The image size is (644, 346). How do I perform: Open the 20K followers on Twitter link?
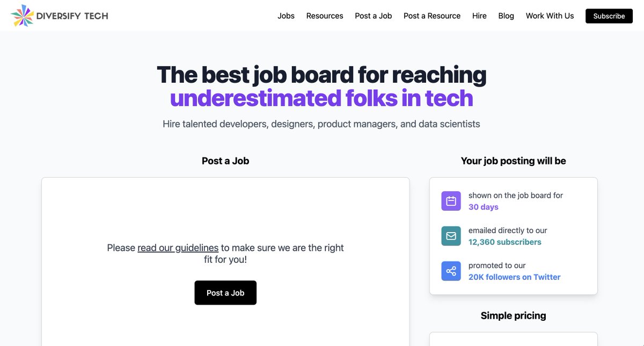[514, 277]
